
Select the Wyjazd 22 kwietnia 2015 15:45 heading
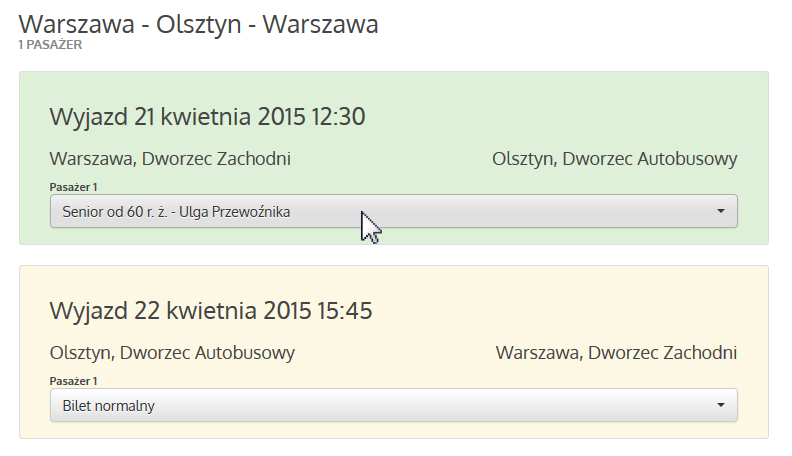tap(211, 311)
